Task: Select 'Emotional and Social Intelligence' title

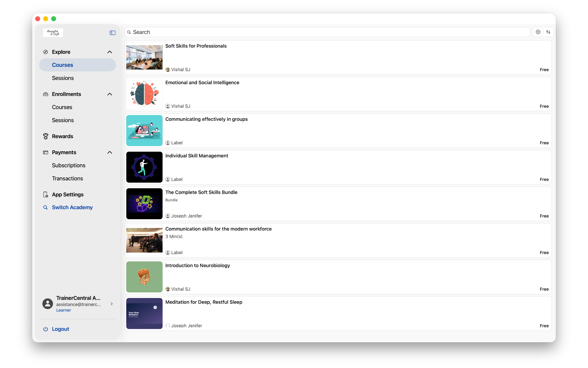Action: point(202,83)
